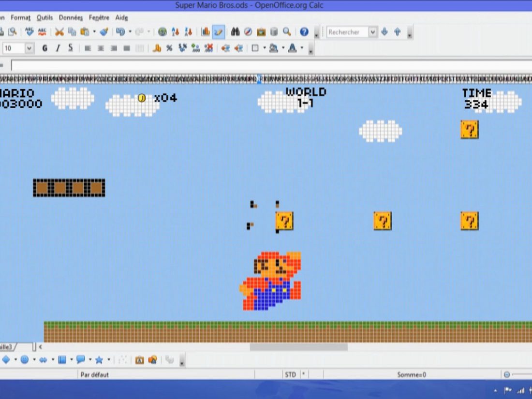Open Find & Replace binoculars icon
Viewport: 532px width, 399px height.
(x=235, y=32)
